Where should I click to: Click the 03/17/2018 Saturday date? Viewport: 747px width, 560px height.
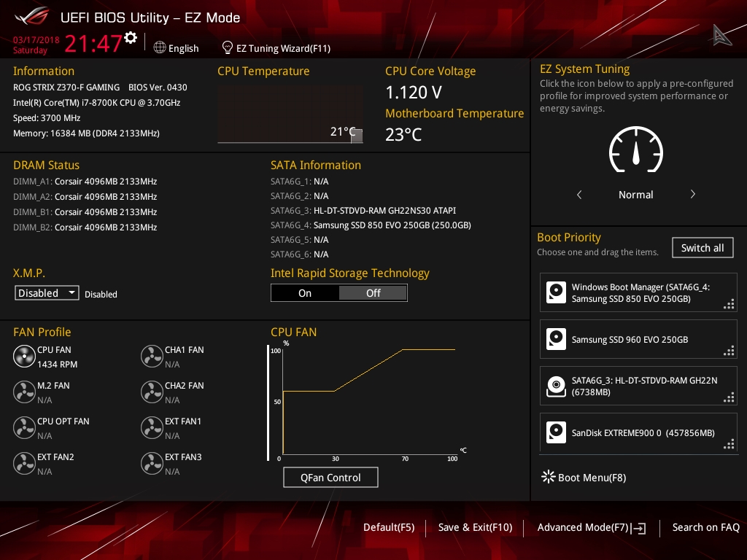click(x=36, y=44)
